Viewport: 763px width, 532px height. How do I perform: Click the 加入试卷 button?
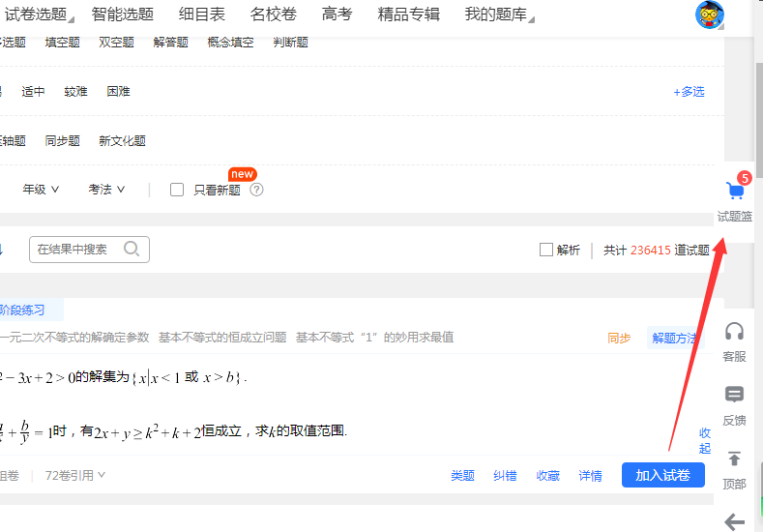pos(662,475)
